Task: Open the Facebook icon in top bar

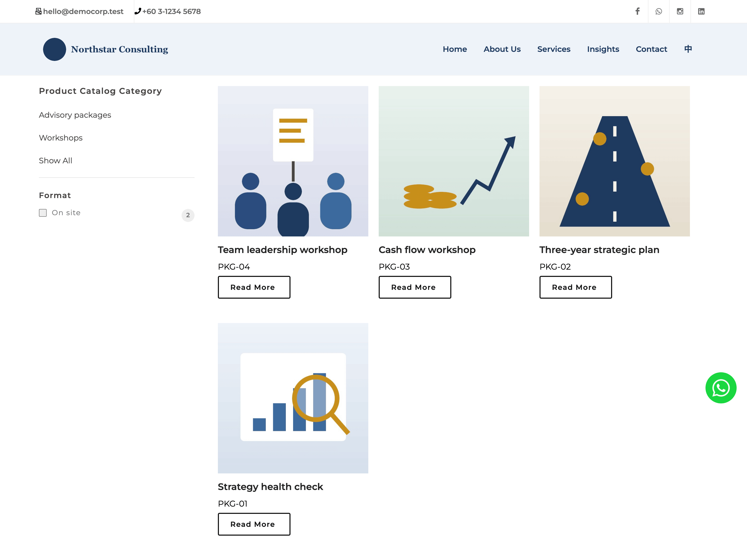Action: click(x=637, y=11)
